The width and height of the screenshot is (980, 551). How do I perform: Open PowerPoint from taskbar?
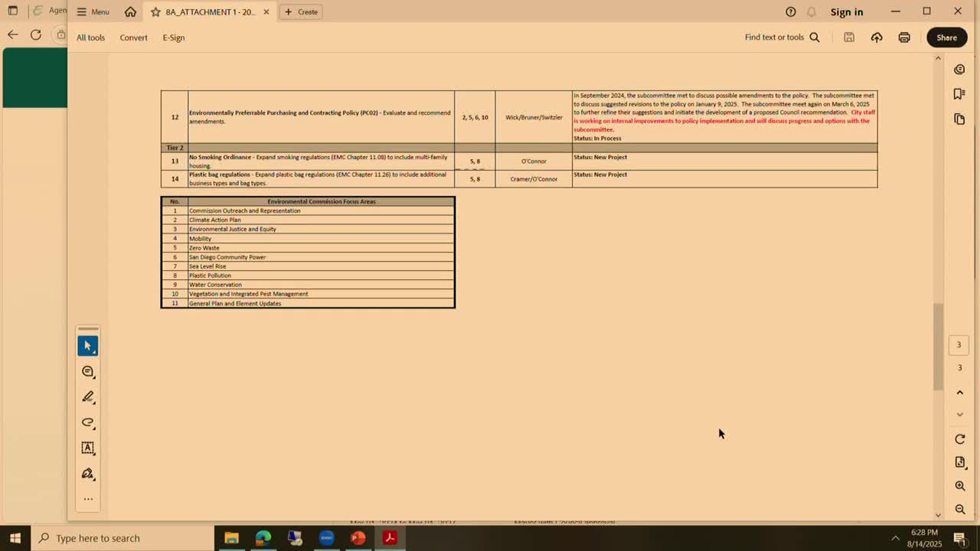(x=358, y=538)
